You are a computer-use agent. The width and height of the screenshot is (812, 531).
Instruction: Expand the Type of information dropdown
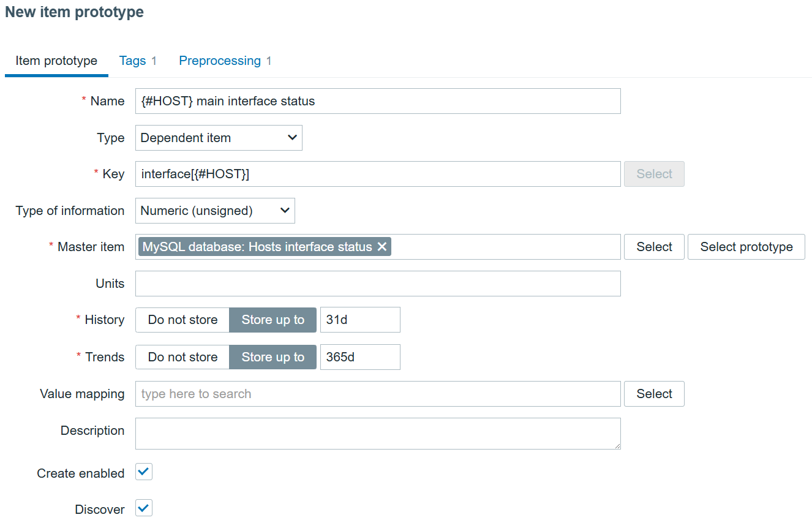click(x=215, y=211)
